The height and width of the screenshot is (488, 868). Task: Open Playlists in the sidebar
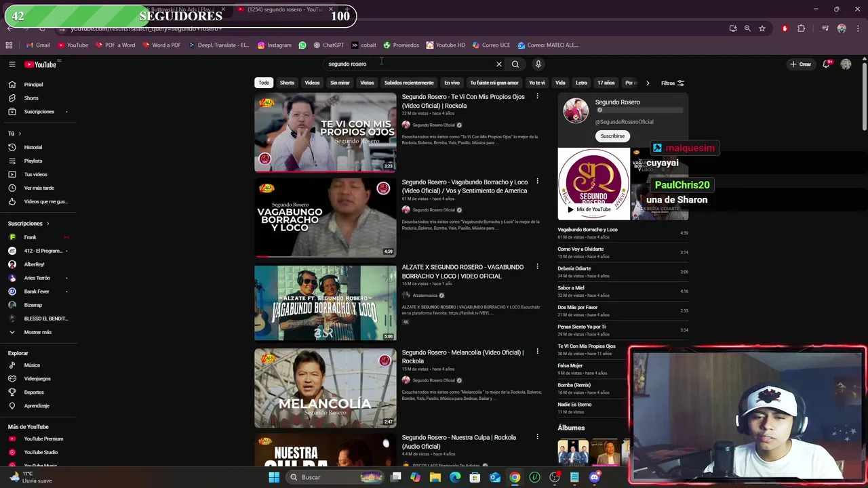pyautogui.click(x=33, y=161)
